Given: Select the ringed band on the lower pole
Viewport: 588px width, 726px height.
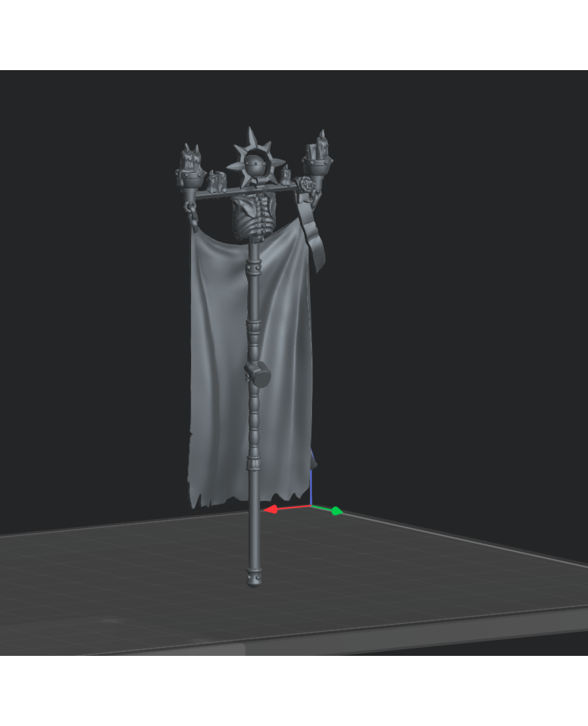Looking at the screenshot, I should [x=254, y=462].
